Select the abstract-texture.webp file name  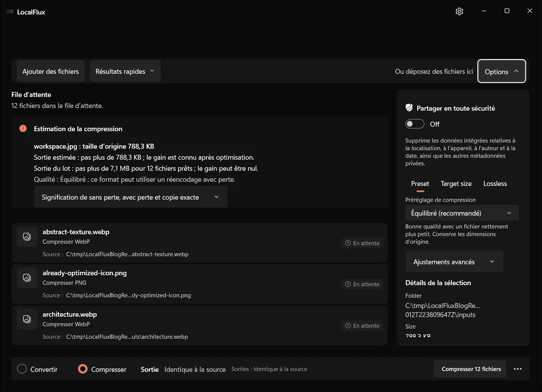(76, 232)
